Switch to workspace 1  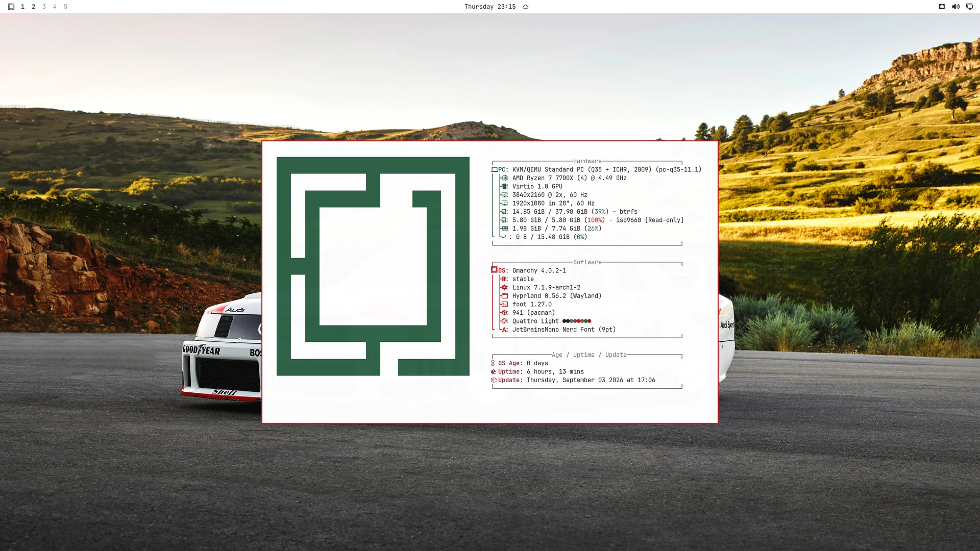[22, 7]
